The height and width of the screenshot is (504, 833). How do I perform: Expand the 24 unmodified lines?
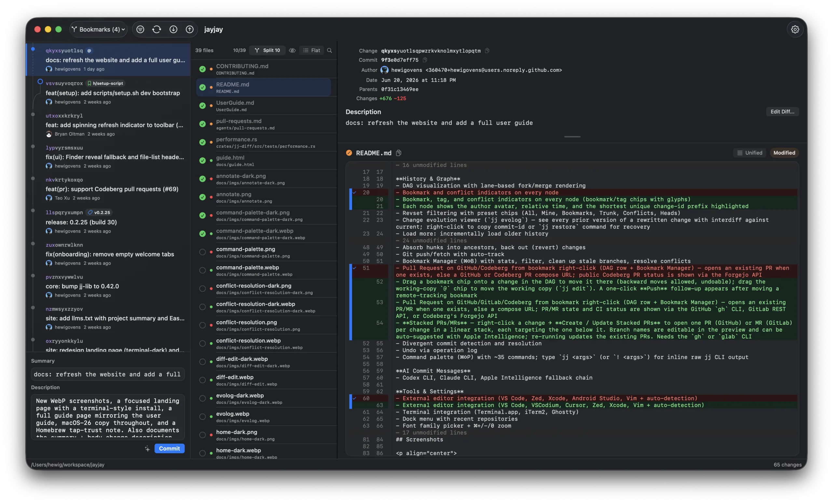pyautogui.click(x=431, y=240)
